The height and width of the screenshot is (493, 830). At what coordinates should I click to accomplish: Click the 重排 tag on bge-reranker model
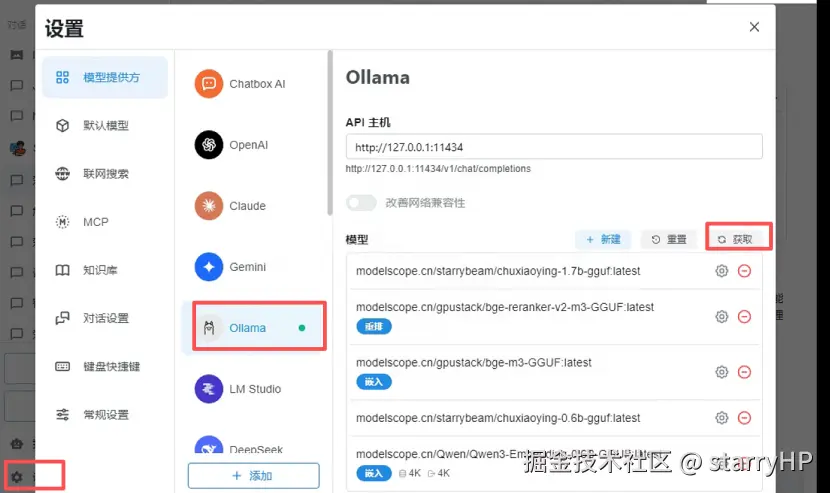pos(374,327)
